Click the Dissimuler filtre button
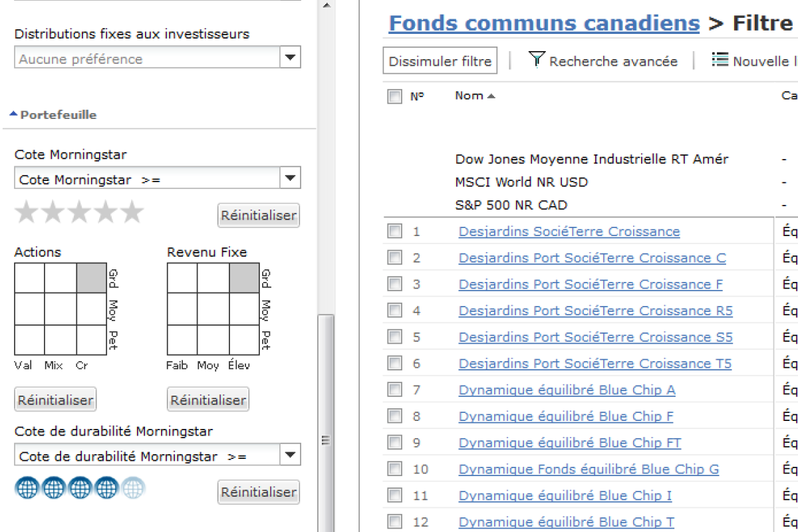 pos(440,61)
